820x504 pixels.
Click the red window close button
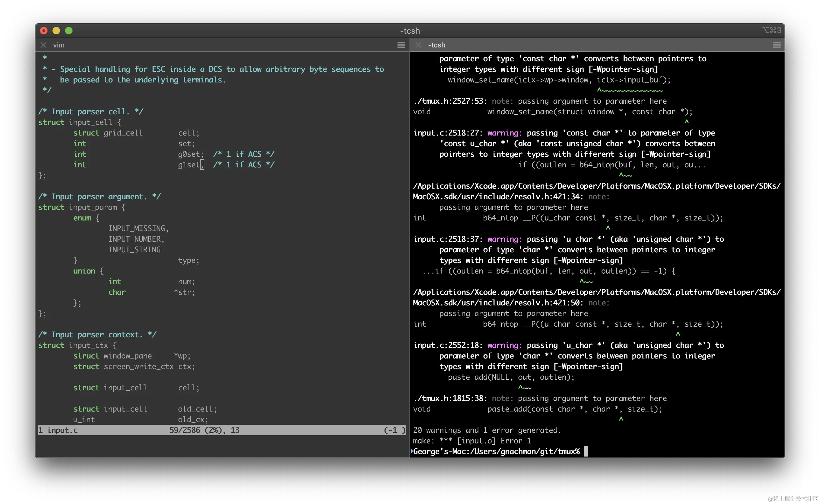(44, 31)
